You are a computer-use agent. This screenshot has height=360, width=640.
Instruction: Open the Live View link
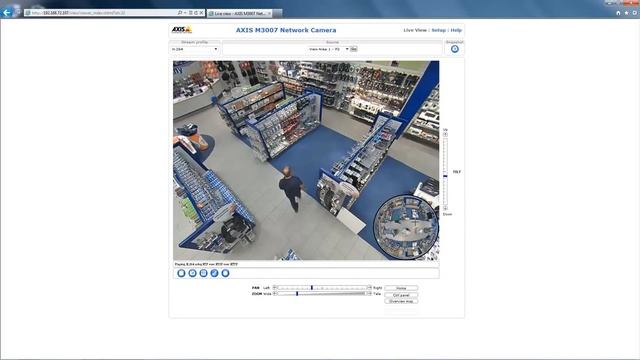point(415,30)
